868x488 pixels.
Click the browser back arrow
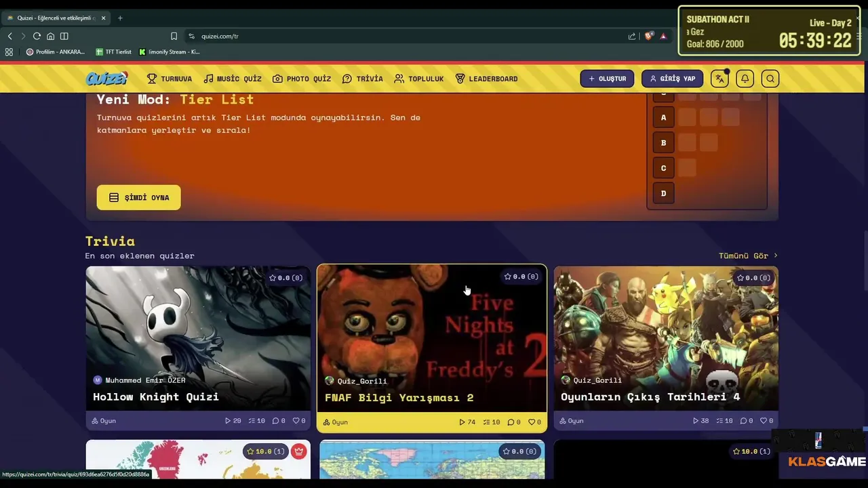10,36
